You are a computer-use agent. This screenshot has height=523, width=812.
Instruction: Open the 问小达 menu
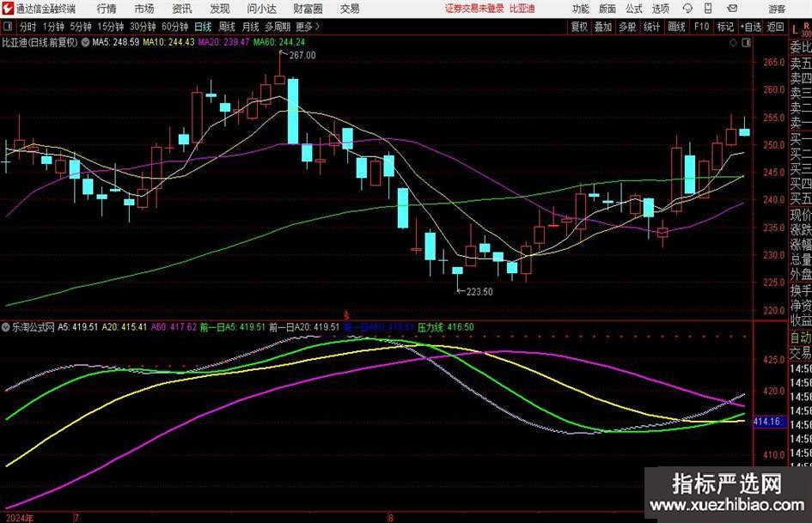262,9
